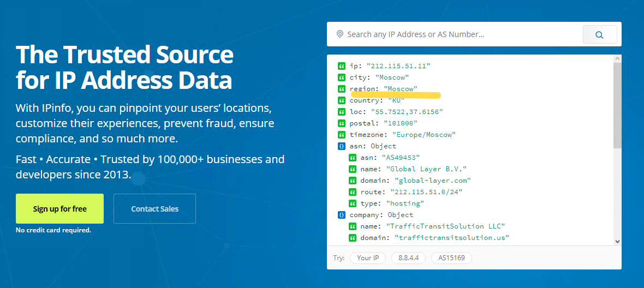Click the Contact Sales button
Screen dimensions: 644x288
pyautogui.click(x=154, y=209)
